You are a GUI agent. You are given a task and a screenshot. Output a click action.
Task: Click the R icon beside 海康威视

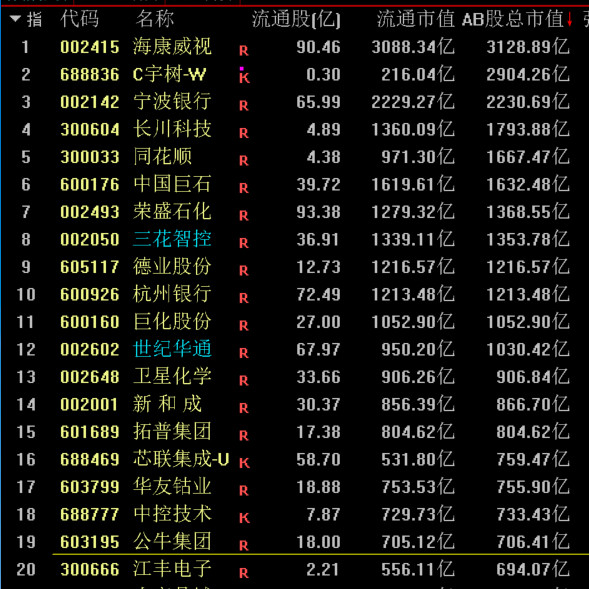[x=244, y=51]
